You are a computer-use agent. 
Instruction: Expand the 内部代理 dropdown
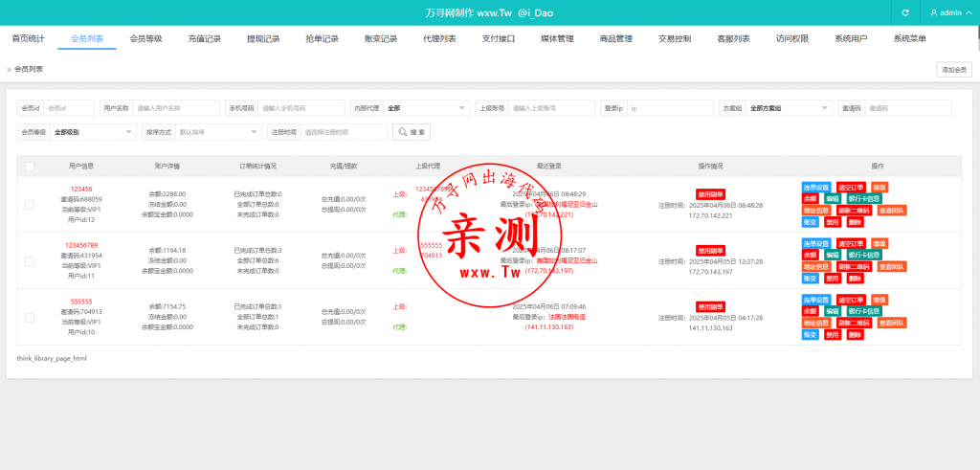click(x=426, y=108)
